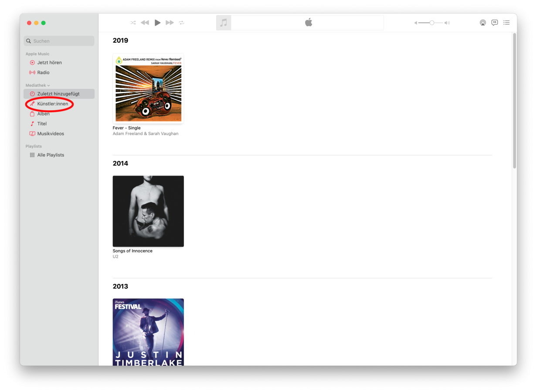
Task: Click the Alben album icon
Action: pos(32,114)
